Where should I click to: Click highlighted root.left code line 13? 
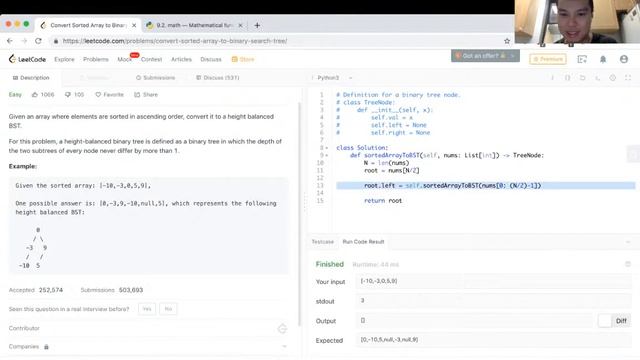[486, 186]
